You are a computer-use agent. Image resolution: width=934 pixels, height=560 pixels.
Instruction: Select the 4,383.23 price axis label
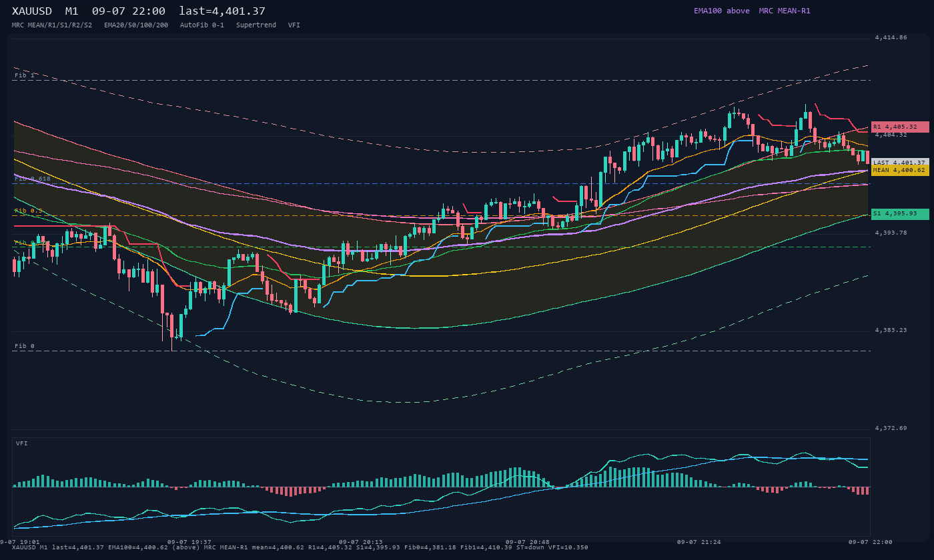coord(891,331)
